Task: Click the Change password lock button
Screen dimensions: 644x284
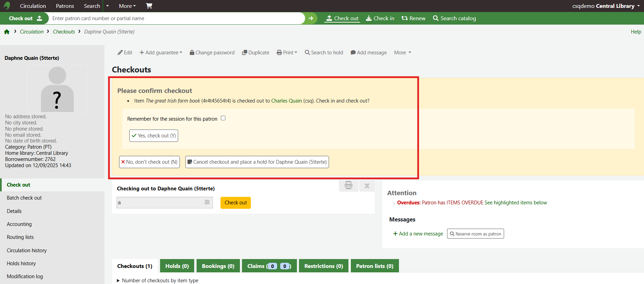Action: click(212, 53)
